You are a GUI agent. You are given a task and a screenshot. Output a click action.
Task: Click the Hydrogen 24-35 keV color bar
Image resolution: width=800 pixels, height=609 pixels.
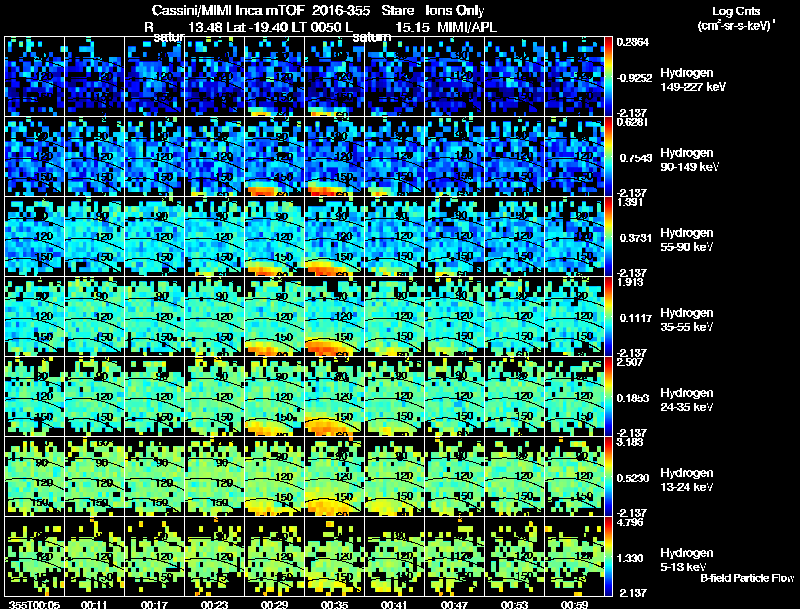(608, 397)
